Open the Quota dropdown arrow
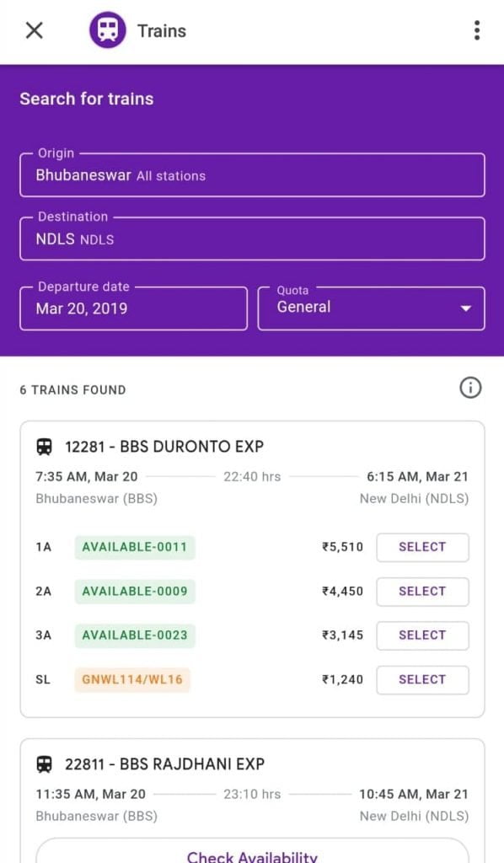The width and height of the screenshot is (504, 863). point(465,308)
